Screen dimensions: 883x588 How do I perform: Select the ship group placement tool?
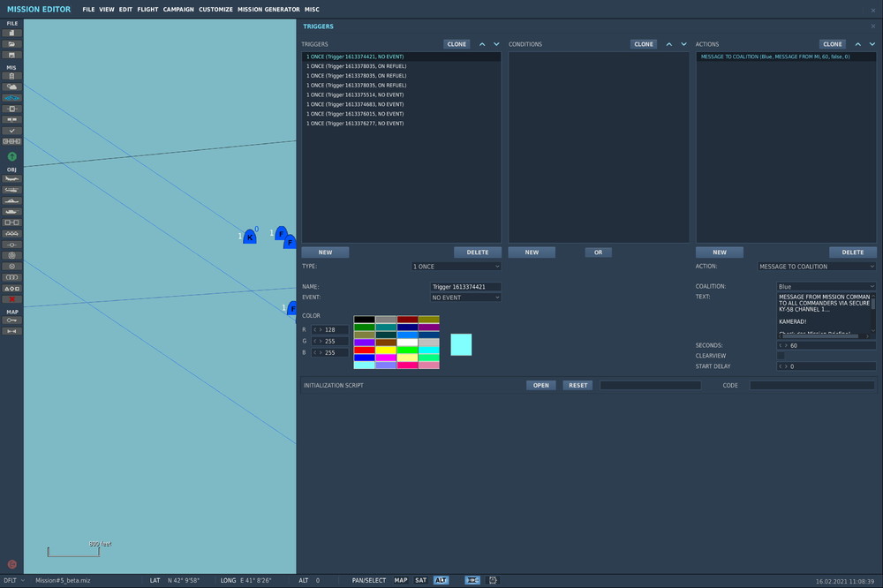pyautogui.click(x=11, y=200)
